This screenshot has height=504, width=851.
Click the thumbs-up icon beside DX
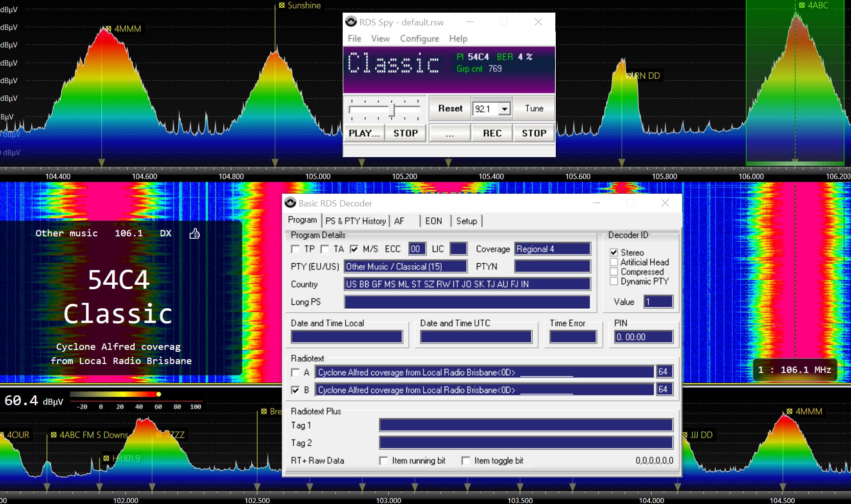point(194,233)
